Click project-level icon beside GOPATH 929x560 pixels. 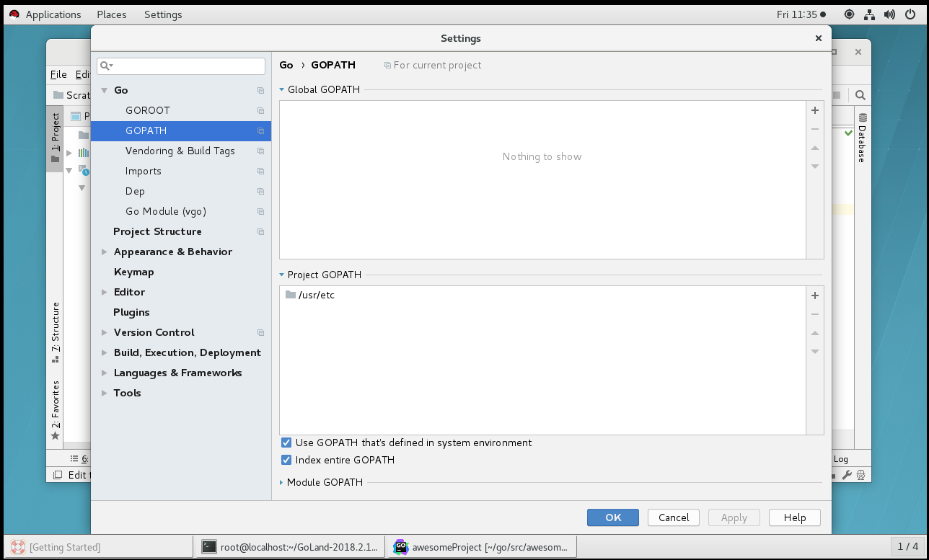pyautogui.click(x=260, y=130)
